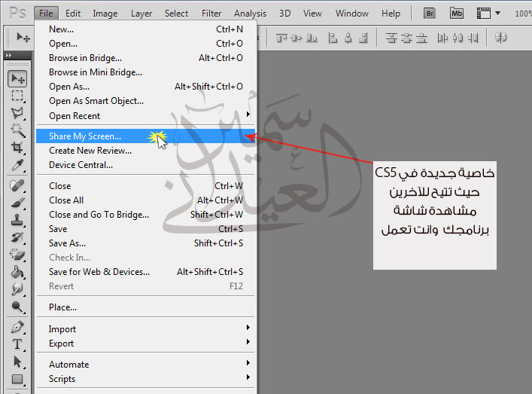The image size is (532, 394).
Task: Open the Help menu
Action: tap(391, 14)
